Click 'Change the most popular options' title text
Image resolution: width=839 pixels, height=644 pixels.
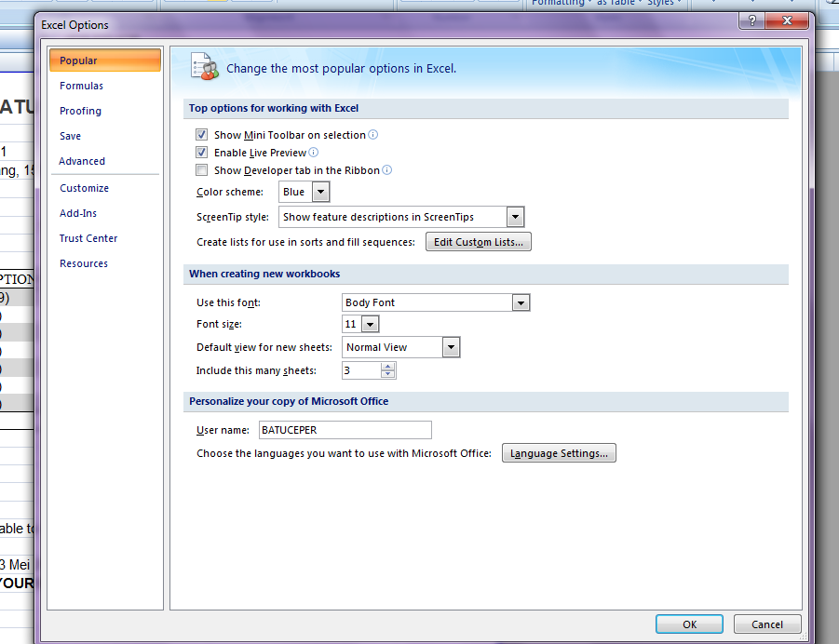(x=342, y=69)
